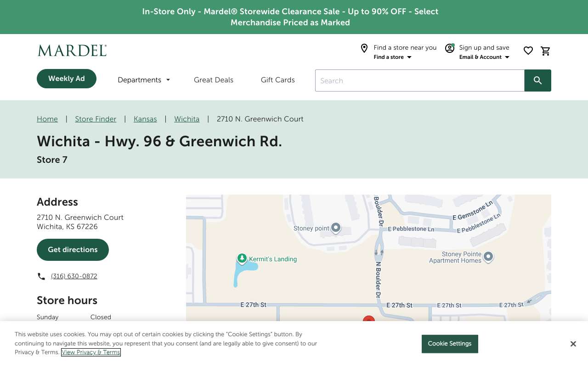Click the Mardel logo
Image resolution: width=588 pixels, height=368 pixels.
(72, 51)
